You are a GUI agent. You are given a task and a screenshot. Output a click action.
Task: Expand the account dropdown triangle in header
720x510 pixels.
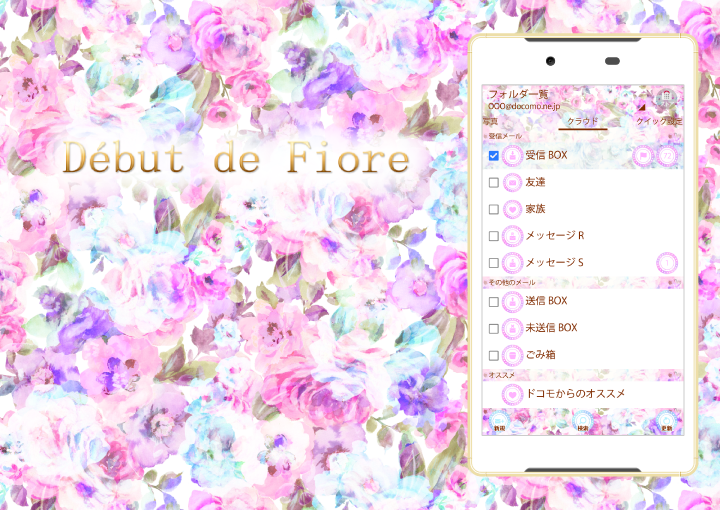coord(641,105)
